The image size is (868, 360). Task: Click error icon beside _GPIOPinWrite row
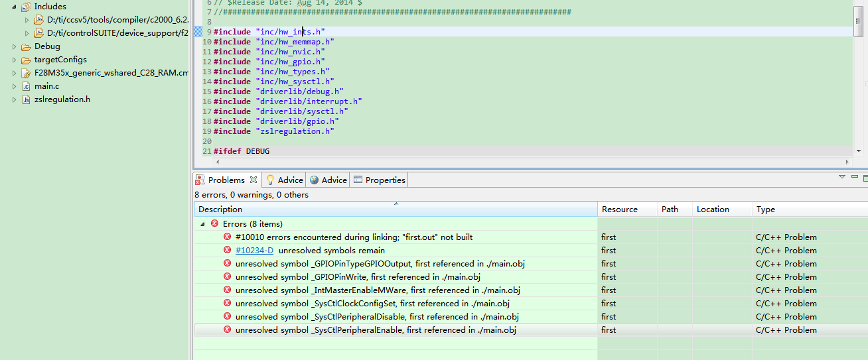[227, 277]
